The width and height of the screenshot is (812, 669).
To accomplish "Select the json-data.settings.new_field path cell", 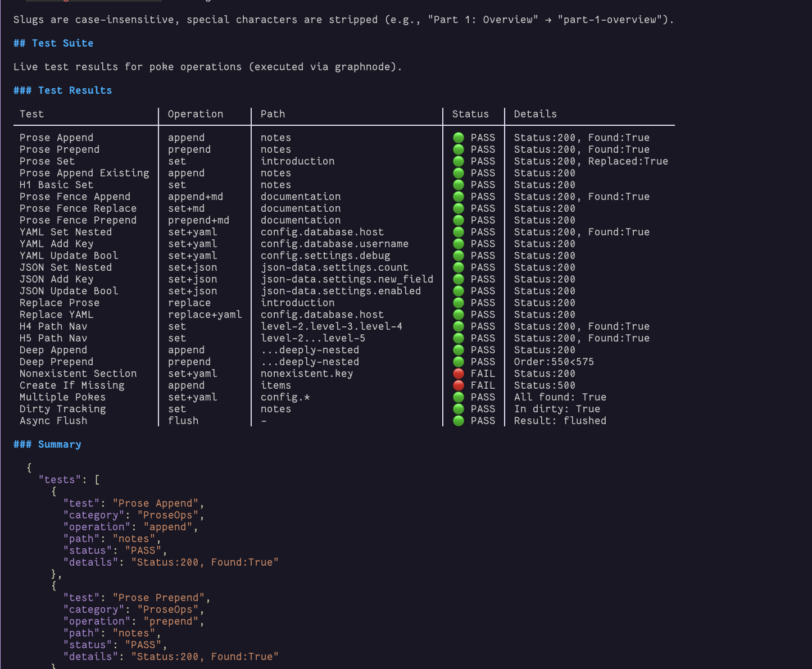I will 347,279.
